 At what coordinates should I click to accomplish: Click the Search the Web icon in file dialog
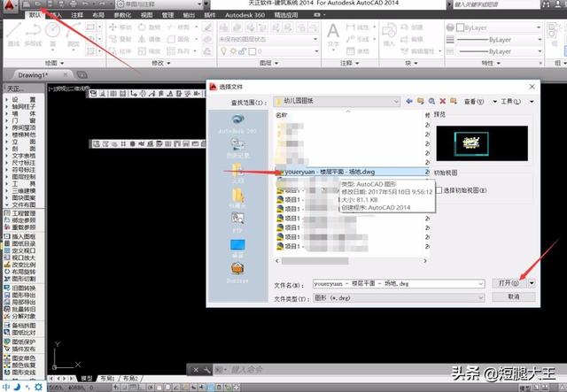(431, 101)
